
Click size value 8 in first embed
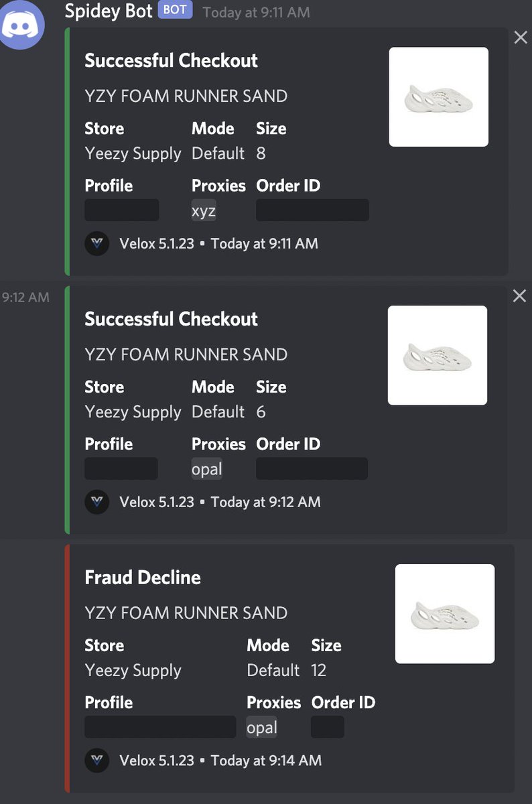pyautogui.click(x=261, y=153)
